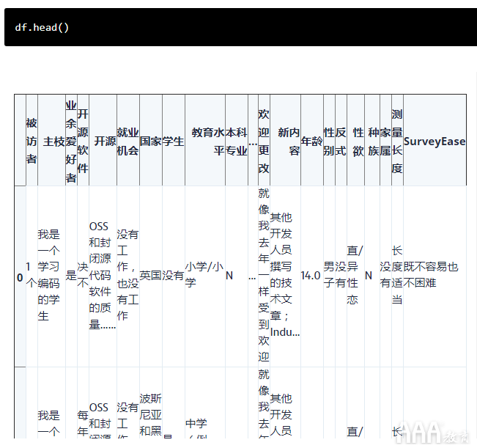
Task: Select the 业余爱好者 column header
Action: [71, 141]
